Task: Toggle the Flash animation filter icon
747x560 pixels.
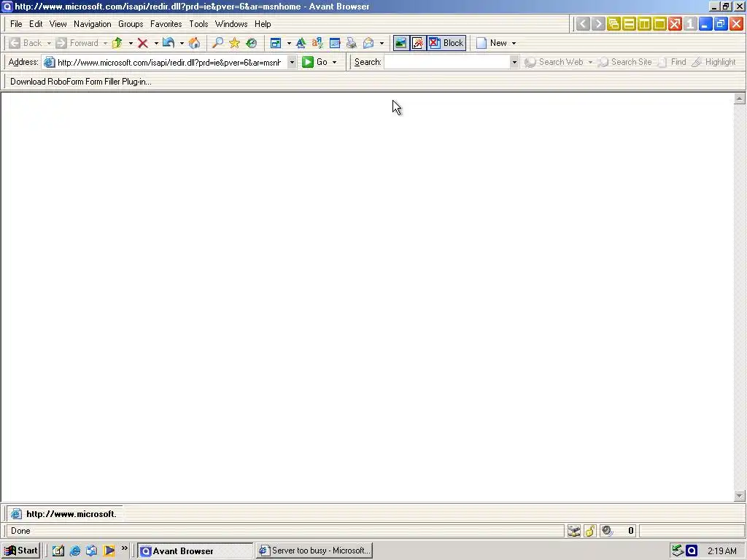Action: coord(418,43)
